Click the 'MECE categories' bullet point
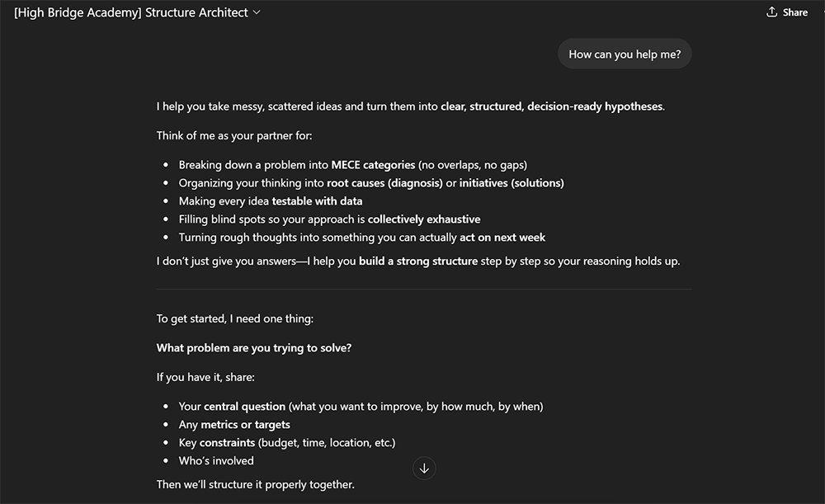Viewport: 825px width, 504px height. coord(372,165)
